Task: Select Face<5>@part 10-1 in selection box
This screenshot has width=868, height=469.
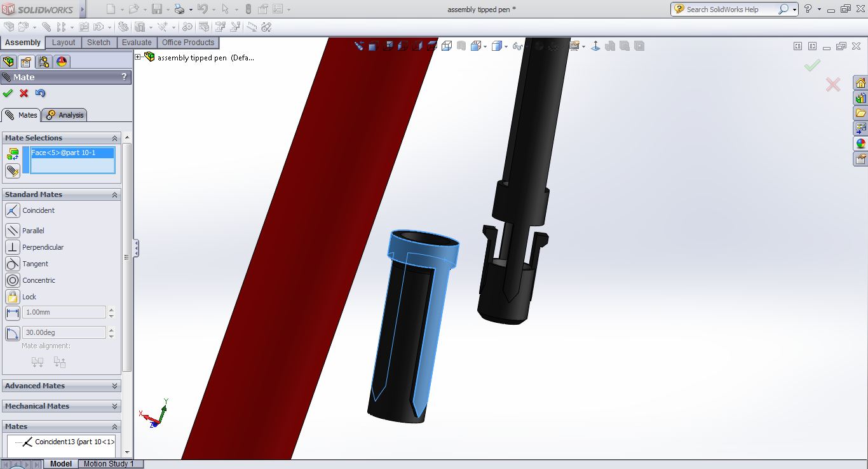Action: click(72, 153)
